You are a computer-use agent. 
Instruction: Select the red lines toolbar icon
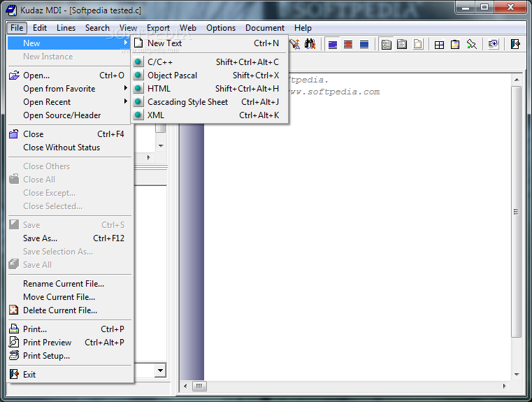[x=348, y=45]
